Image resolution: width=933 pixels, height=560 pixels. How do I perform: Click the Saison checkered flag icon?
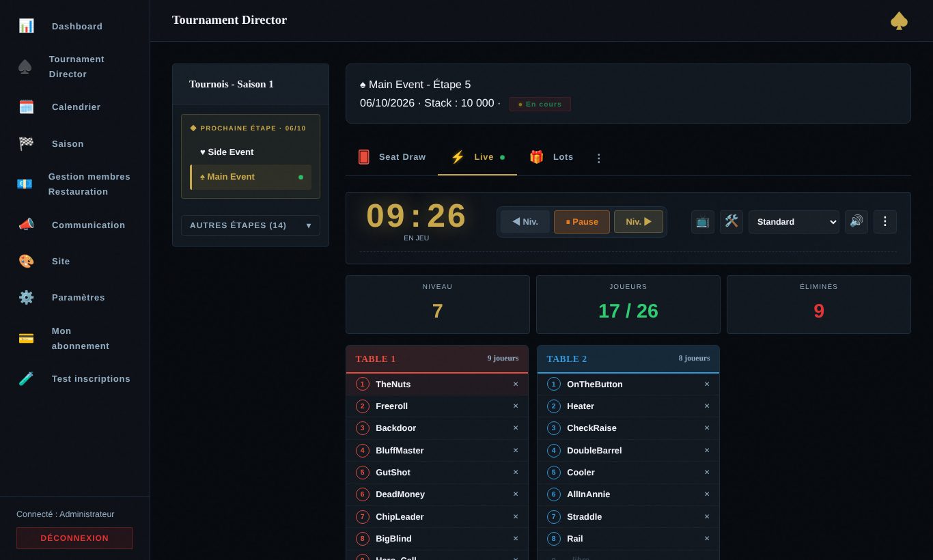pyautogui.click(x=26, y=143)
